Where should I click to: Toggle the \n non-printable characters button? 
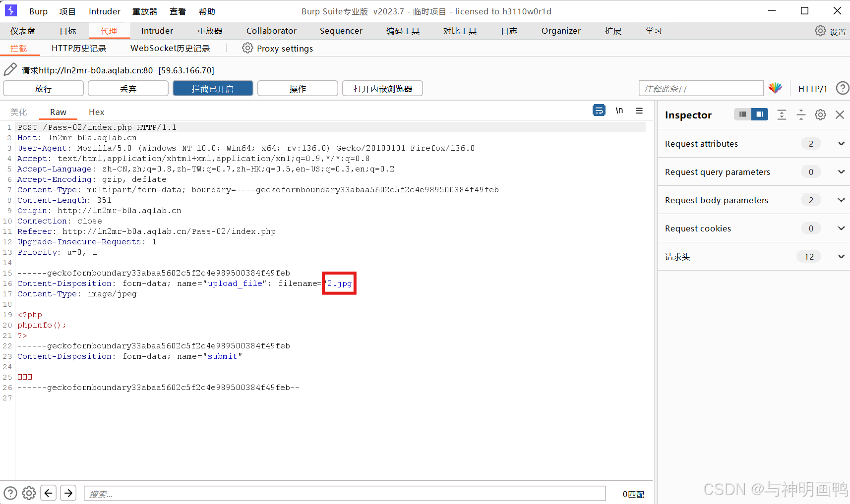click(619, 111)
